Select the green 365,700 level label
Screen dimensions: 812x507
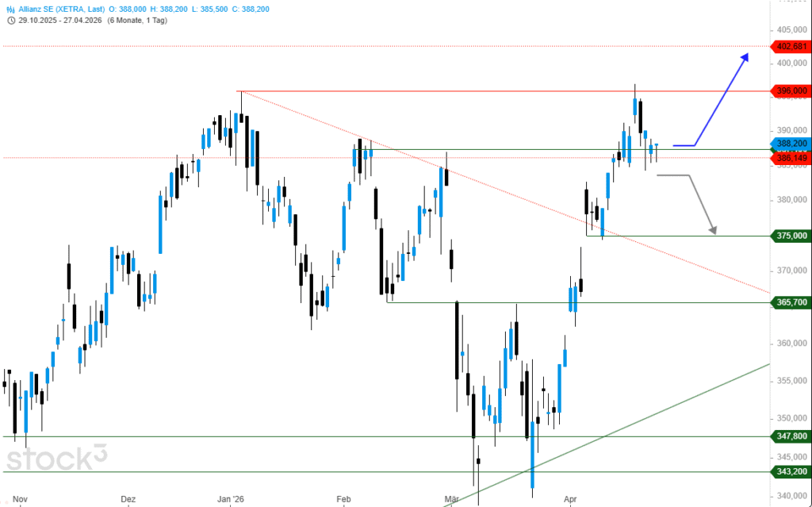click(x=790, y=302)
